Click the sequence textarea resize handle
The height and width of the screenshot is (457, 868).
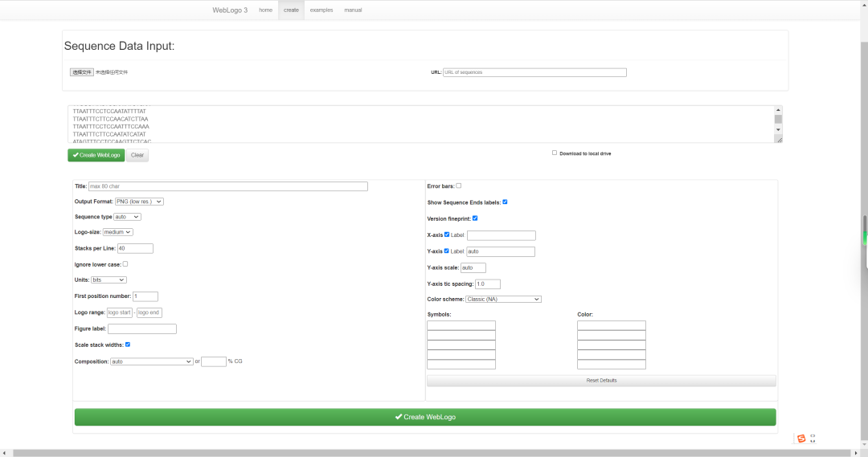(779, 140)
